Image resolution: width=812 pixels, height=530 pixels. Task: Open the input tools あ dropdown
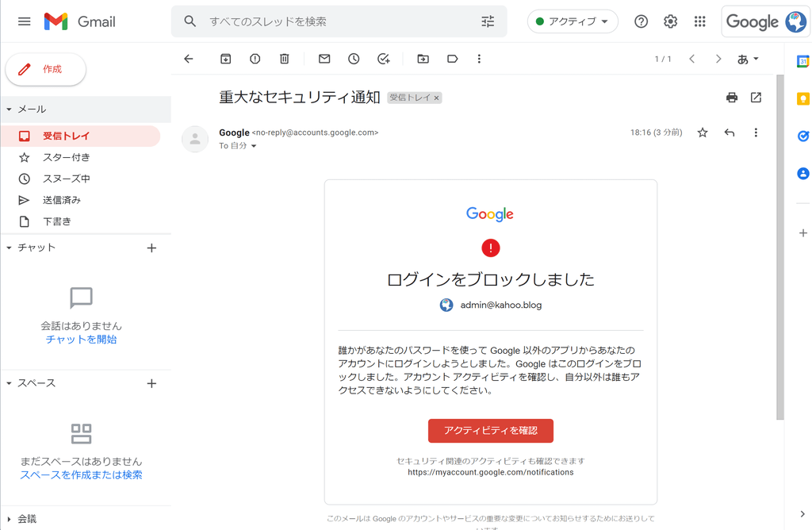point(748,59)
